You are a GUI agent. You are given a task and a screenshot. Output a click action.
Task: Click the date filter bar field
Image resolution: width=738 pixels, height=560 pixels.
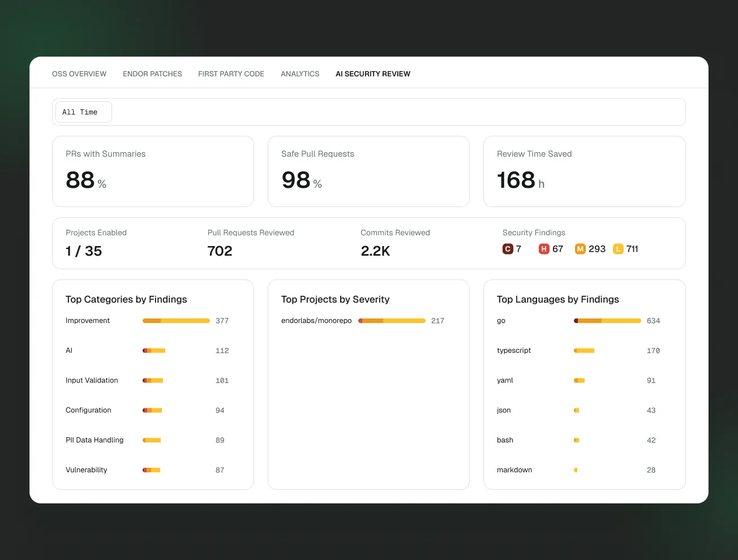(369, 112)
